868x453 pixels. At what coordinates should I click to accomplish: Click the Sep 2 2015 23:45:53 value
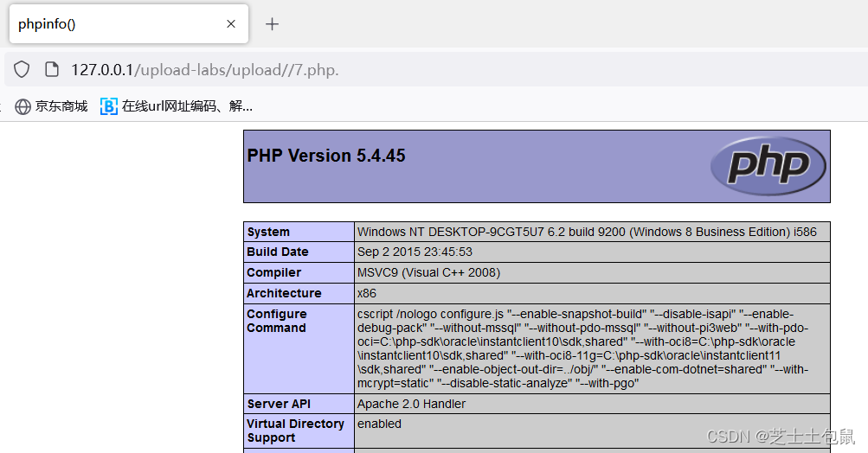tap(415, 252)
